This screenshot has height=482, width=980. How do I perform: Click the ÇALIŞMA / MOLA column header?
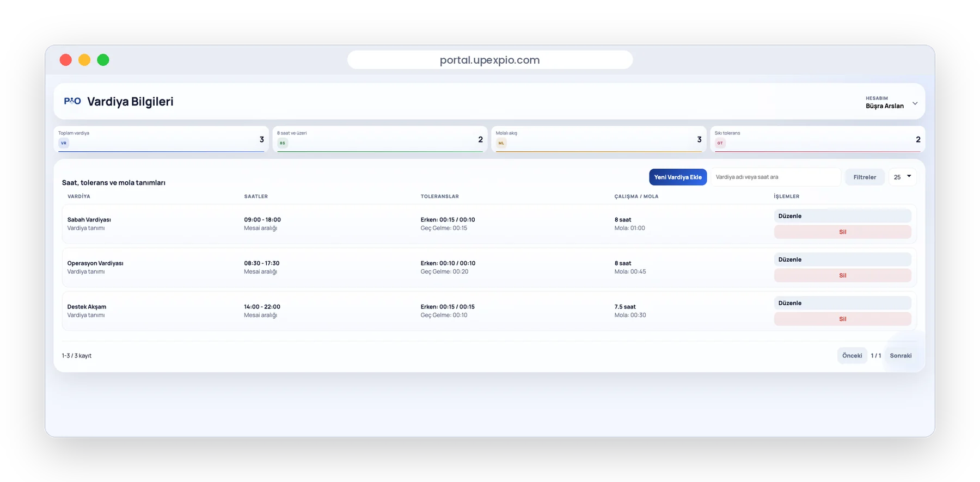point(636,196)
